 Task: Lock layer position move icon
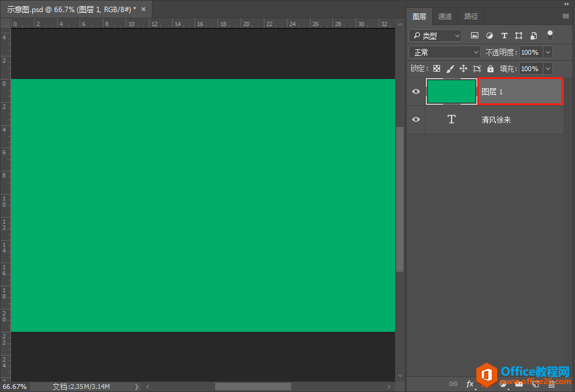click(x=464, y=69)
